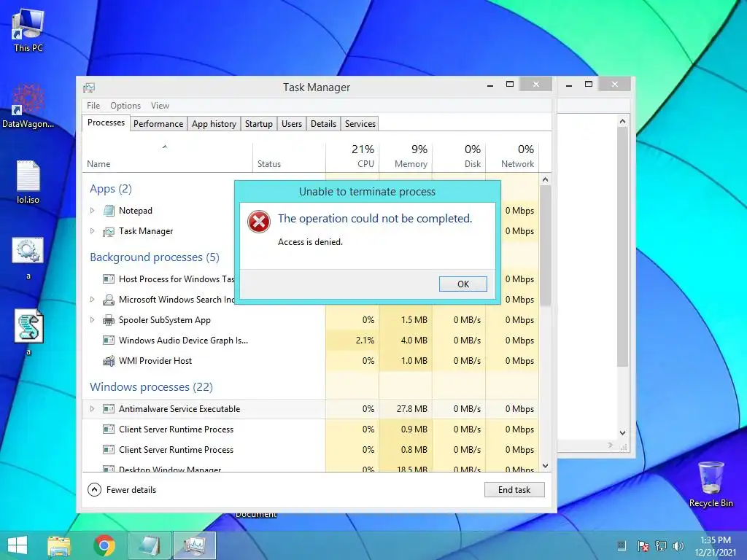The width and height of the screenshot is (747, 560).
Task: Sort processes by Memory column
Action: 406,156
